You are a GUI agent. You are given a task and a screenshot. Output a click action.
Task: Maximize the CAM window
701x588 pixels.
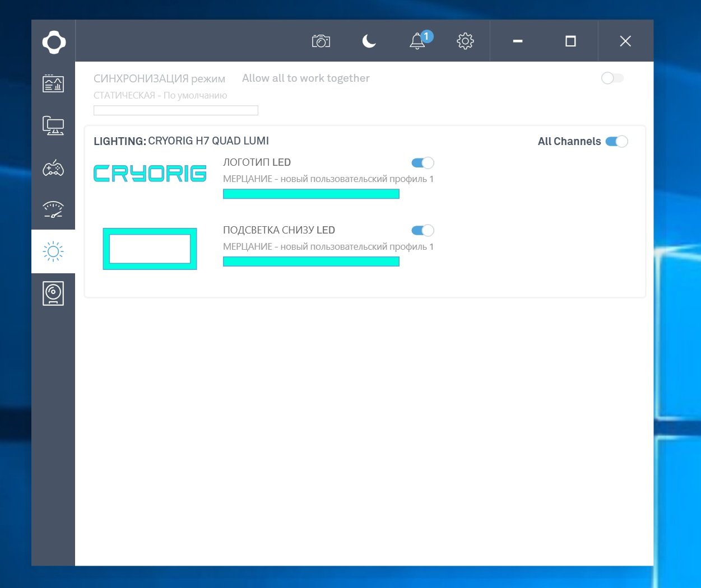pos(570,41)
